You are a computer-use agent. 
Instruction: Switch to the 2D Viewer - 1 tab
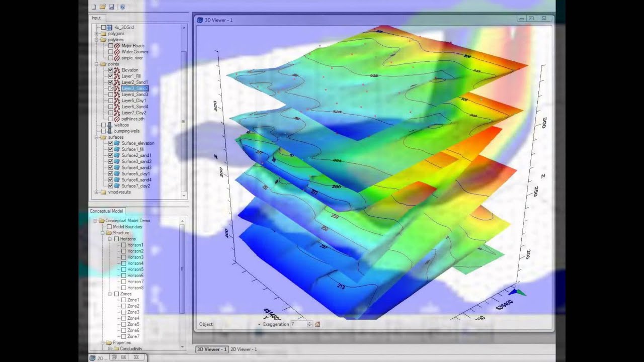[x=244, y=349]
